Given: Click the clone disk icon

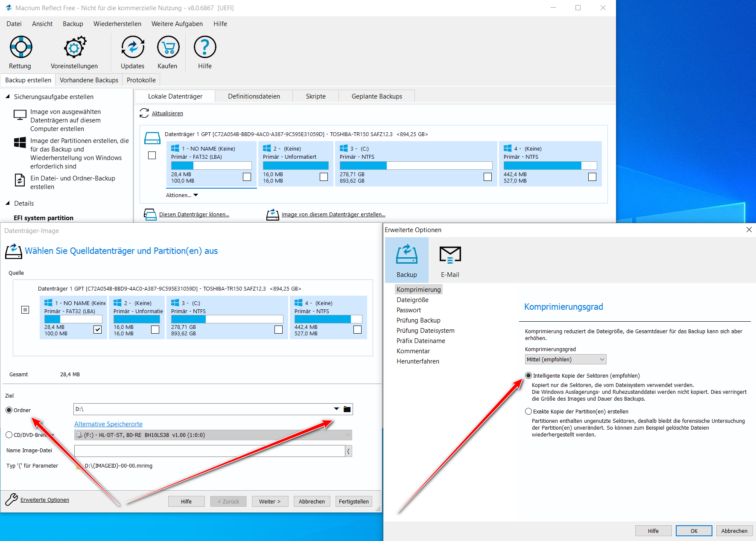Looking at the screenshot, I should point(150,214).
